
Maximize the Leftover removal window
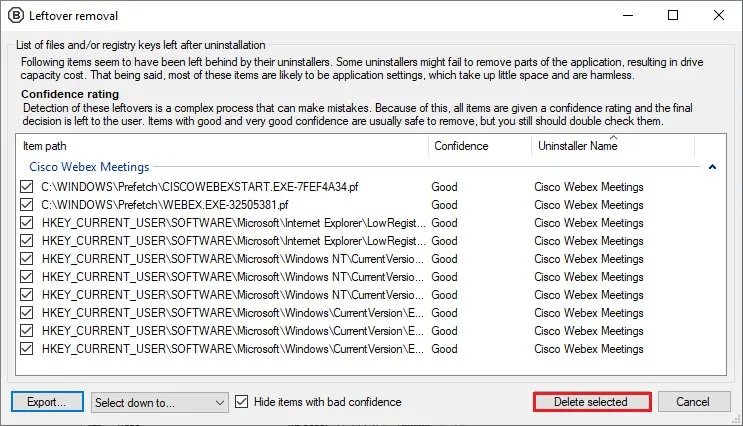point(673,15)
